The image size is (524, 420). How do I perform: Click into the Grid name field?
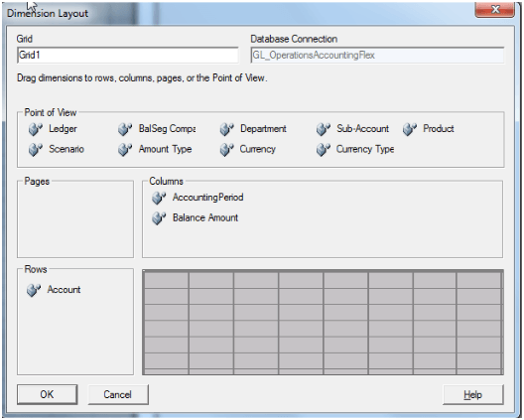coord(128,55)
